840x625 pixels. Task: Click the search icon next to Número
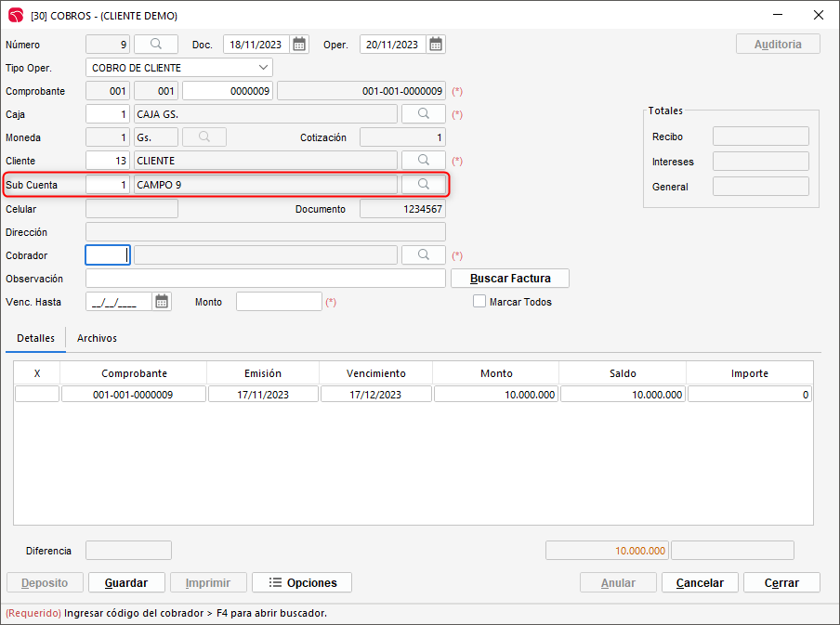tap(156, 45)
